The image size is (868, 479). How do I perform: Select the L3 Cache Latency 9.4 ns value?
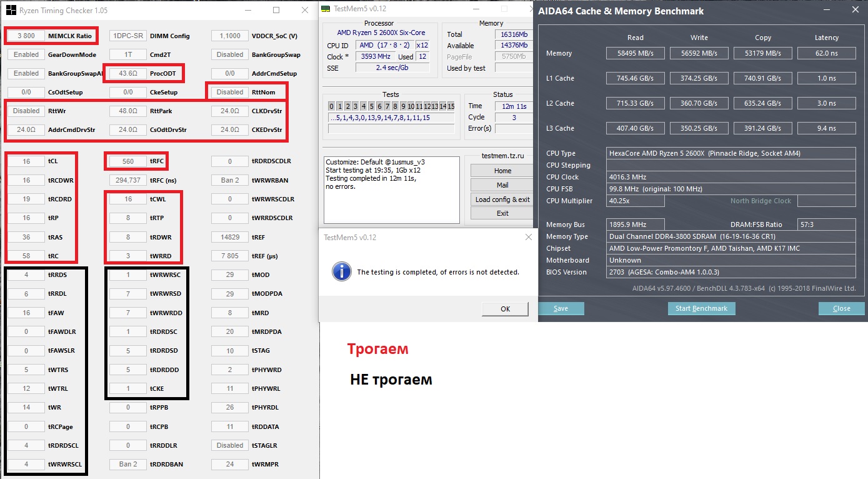pos(827,128)
